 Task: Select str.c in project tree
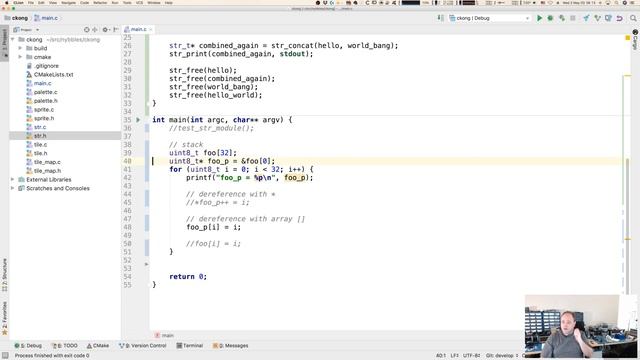40,127
